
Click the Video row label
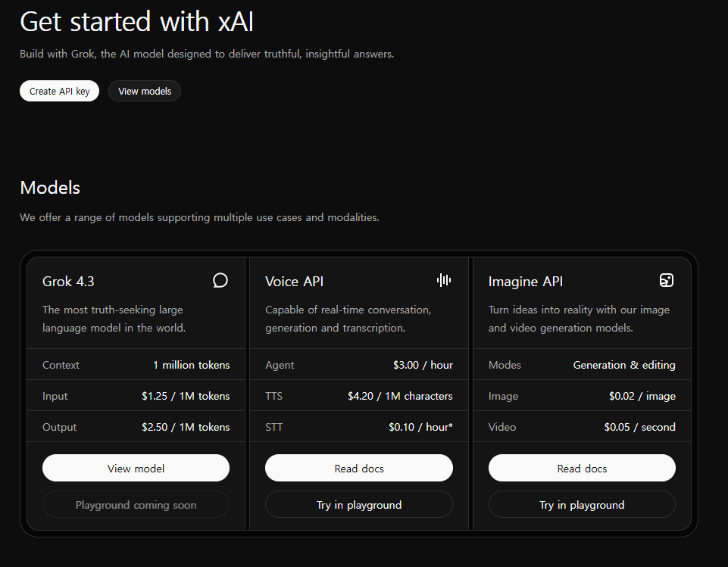point(502,427)
